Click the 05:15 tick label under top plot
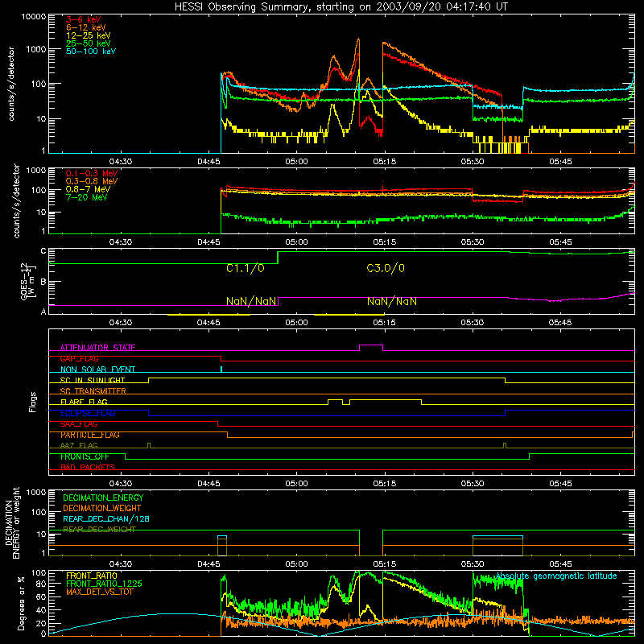644x644 pixels. (385, 162)
